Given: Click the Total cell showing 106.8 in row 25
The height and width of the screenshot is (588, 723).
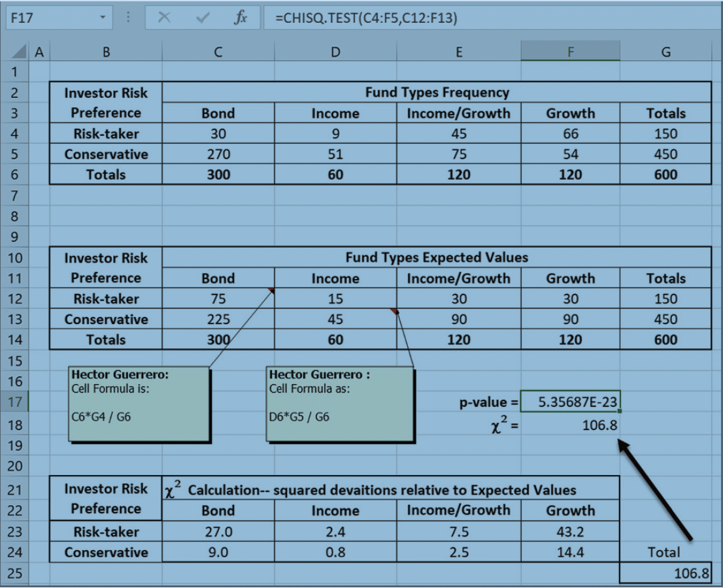Looking at the screenshot, I should [665, 571].
